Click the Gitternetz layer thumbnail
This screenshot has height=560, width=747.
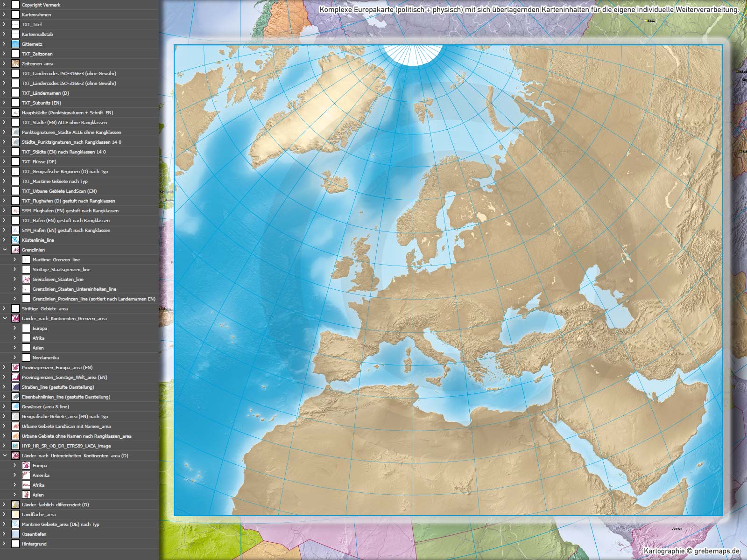point(15,44)
